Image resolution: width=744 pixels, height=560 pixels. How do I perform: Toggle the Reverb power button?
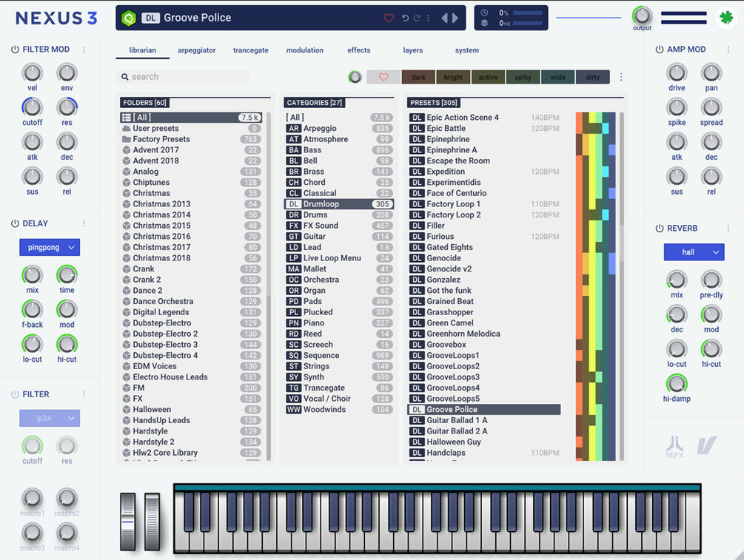click(x=659, y=228)
